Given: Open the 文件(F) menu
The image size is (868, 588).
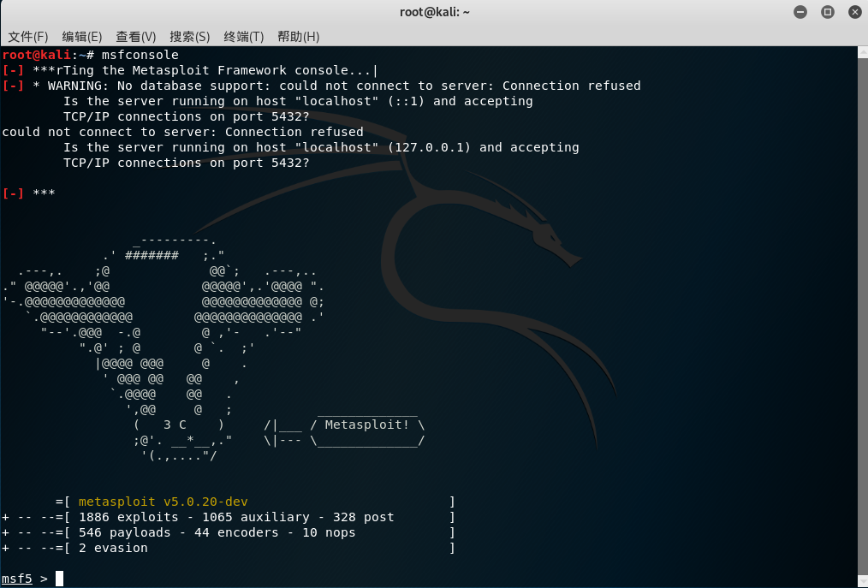Looking at the screenshot, I should click(28, 37).
